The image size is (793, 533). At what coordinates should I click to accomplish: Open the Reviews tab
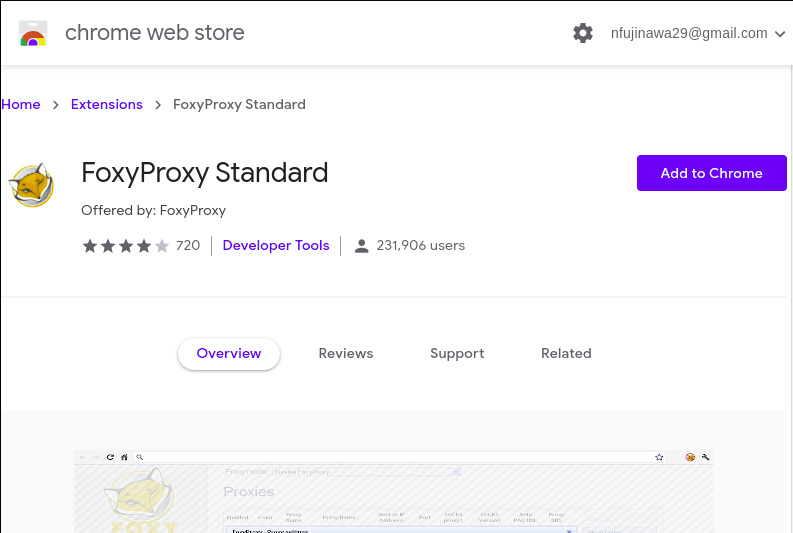(346, 353)
